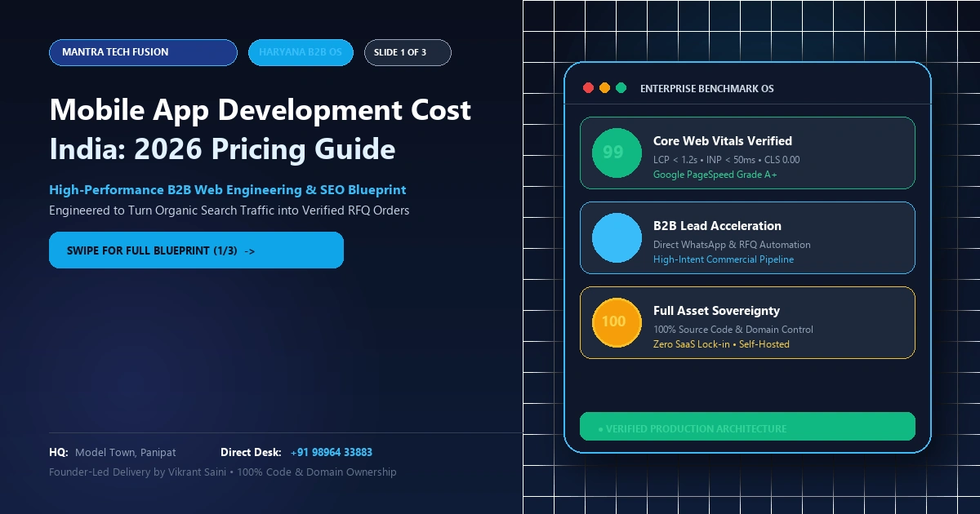This screenshot has width=980, height=514.
Task: Click the orange window dot
Action: [x=604, y=88]
